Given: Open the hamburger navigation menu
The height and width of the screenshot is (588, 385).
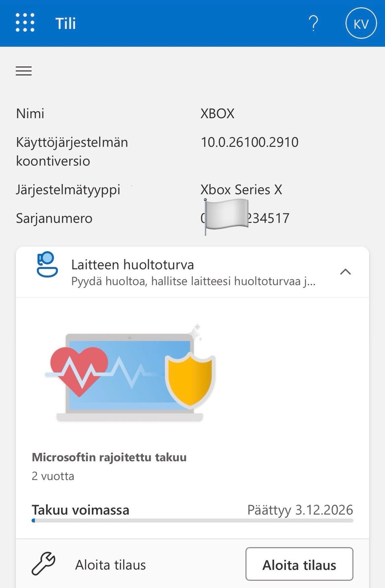Looking at the screenshot, I should point(24,71).
